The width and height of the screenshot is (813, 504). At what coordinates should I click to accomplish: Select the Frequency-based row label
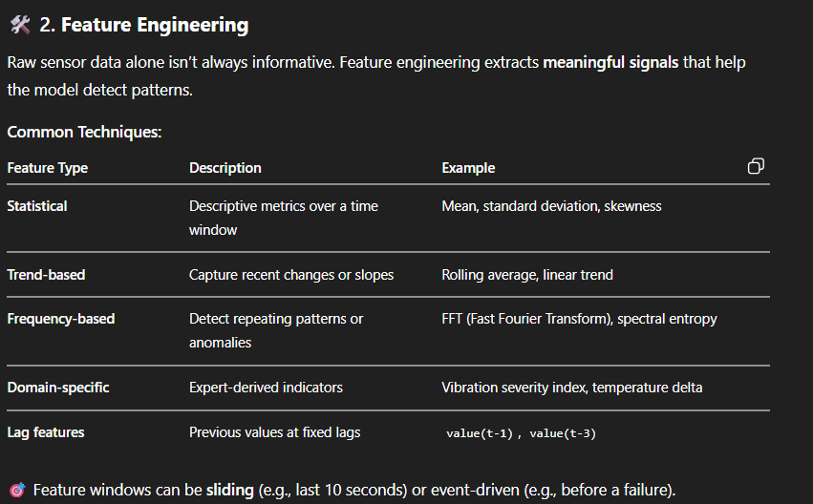coord(60,319)
